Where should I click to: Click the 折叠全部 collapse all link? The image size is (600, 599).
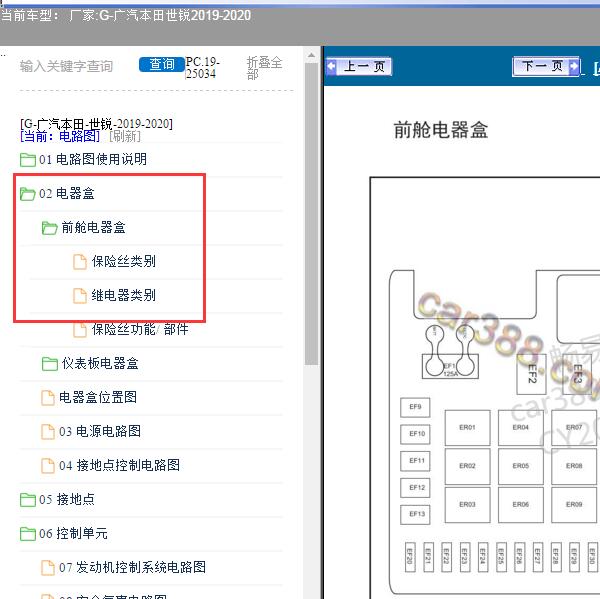(x=264, y=68)
